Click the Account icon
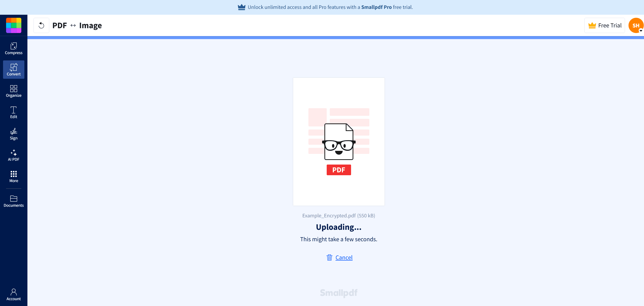The height and width of the screenshot is (306, 644). pos(13,294)
